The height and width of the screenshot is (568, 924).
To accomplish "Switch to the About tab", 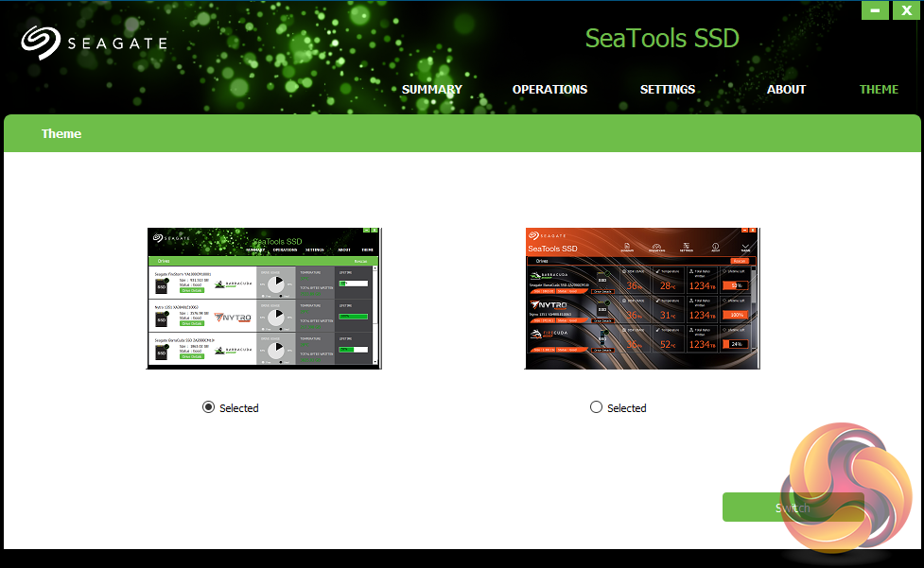I will point(786,90).
